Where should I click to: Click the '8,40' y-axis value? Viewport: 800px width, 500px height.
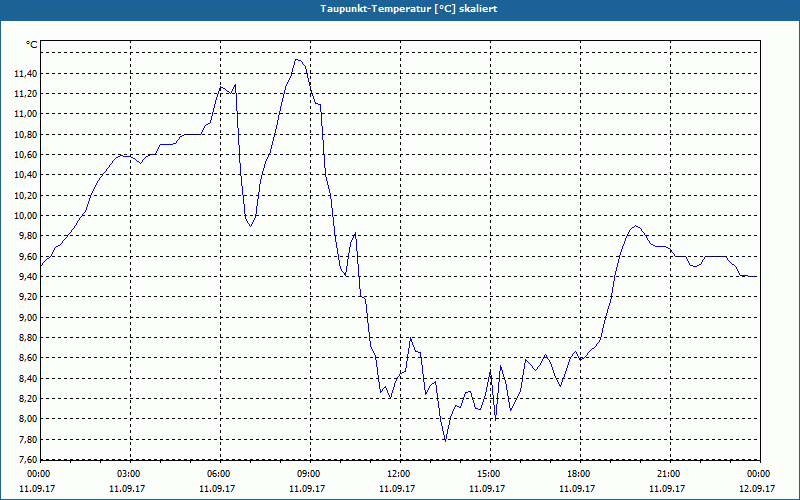point(28,379)
